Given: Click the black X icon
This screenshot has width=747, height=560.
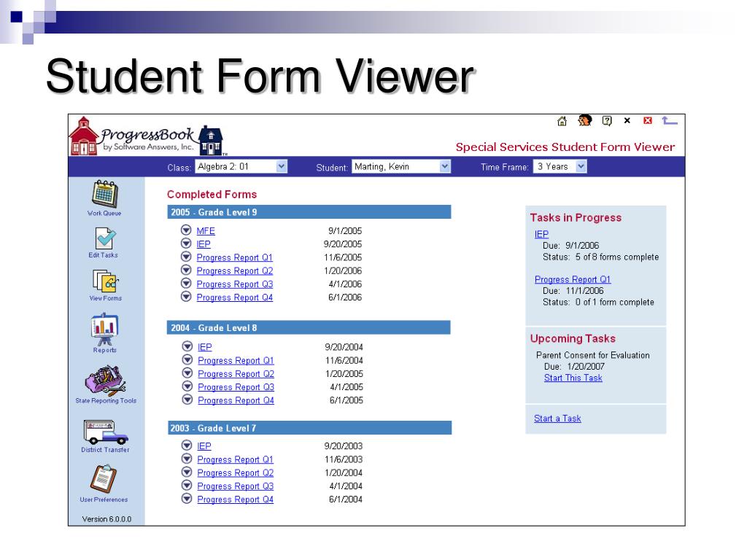Looking at the screenshot, I should [x=627, y=120].
